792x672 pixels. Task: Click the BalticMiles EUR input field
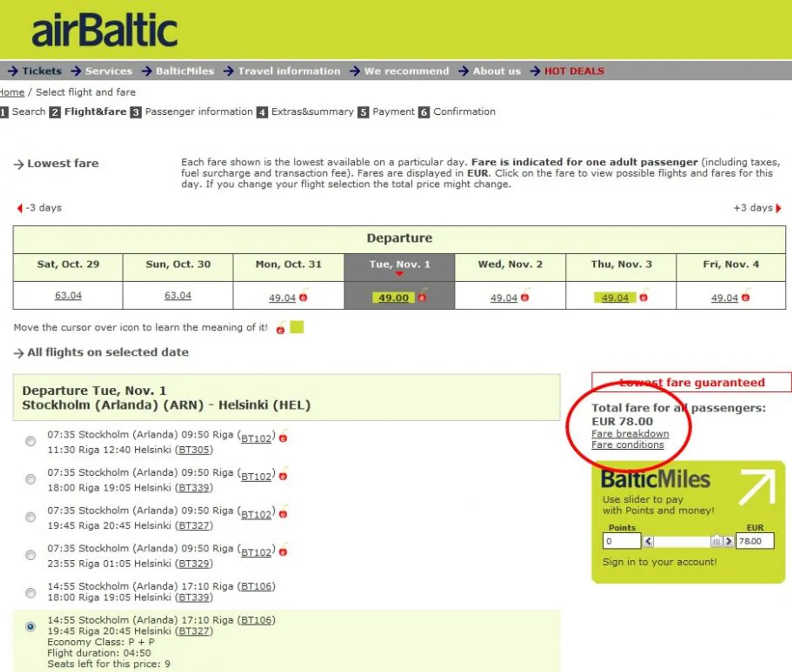pos(755,541)
